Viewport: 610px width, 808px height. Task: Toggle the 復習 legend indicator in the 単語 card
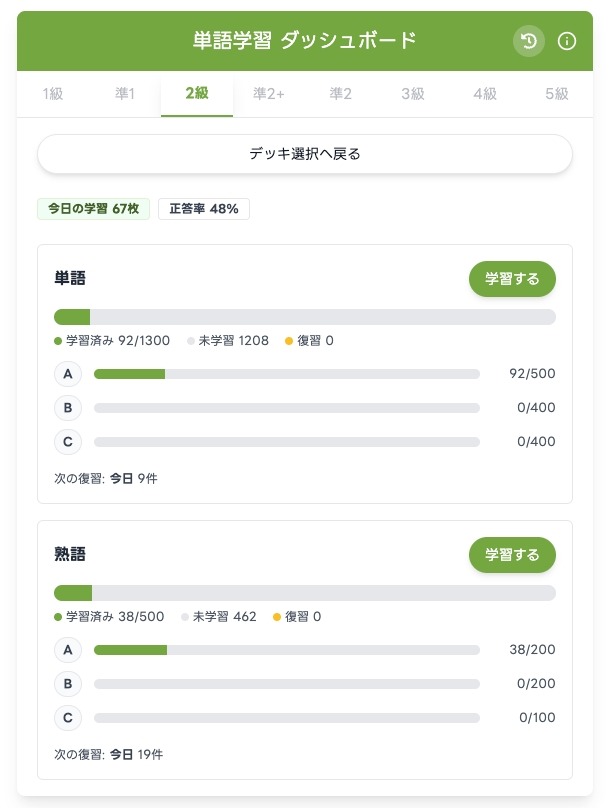[x=288, y=341]
